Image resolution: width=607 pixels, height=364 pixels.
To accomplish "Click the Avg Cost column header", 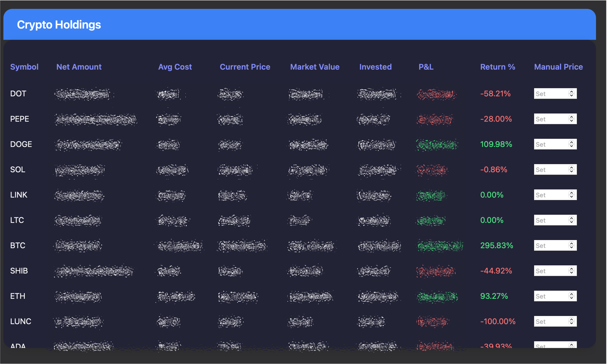I will click(175, 67).
